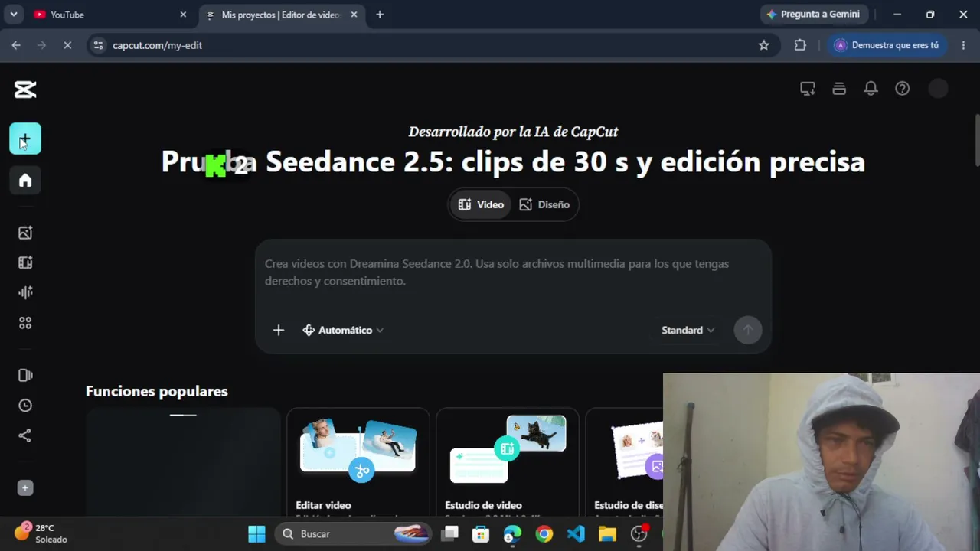Open Task View on the taskbar
This screenshot has width=980, height=551.
point(450,533)
